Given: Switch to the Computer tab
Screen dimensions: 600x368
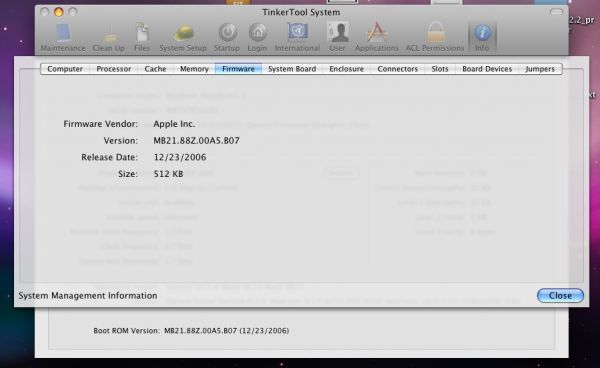Looking at the screenshot, I should click(x=65, y=69).
